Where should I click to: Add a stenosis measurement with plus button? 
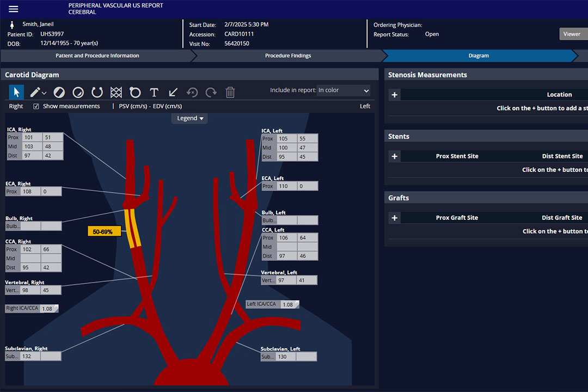pos(395,95)
